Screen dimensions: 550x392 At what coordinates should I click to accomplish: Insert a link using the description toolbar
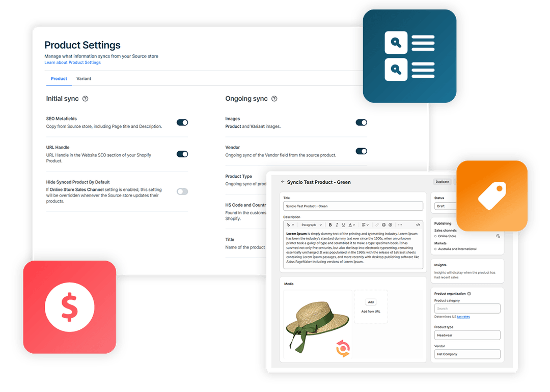pyautogui.click(x=376, y=225)
